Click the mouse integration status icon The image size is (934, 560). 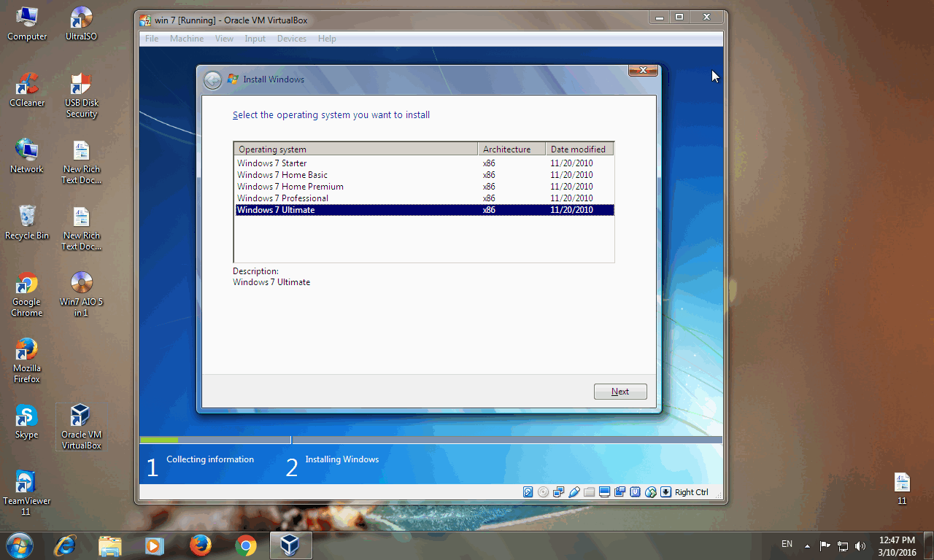[x=650, y=492]
